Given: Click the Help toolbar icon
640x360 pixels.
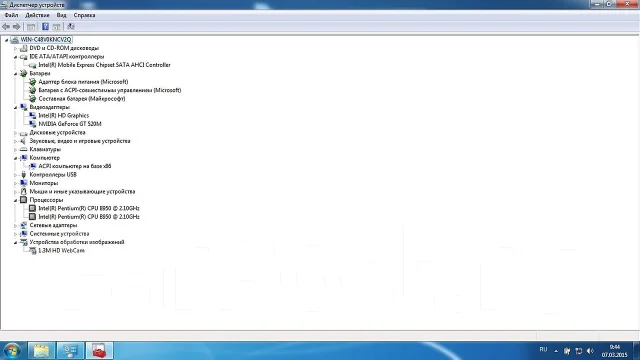Looking at the screenshot, I should point(45,27).
